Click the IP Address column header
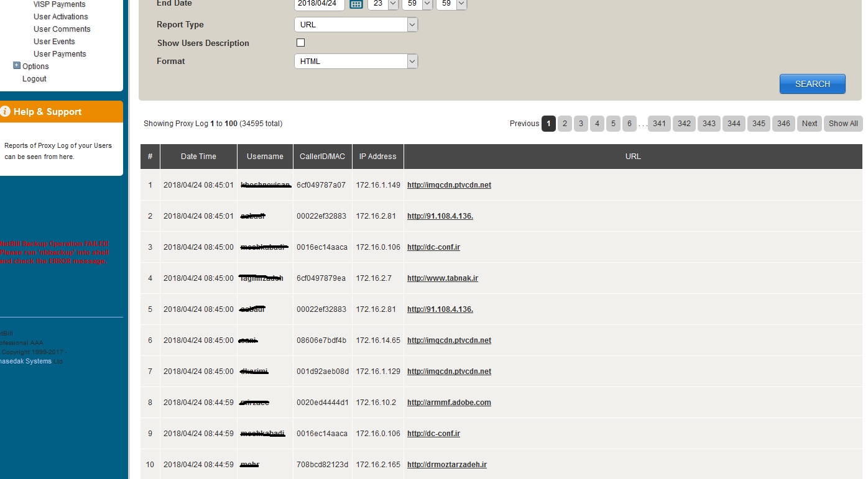This screenshot has height=479, width=868. [x=377, y=157]
